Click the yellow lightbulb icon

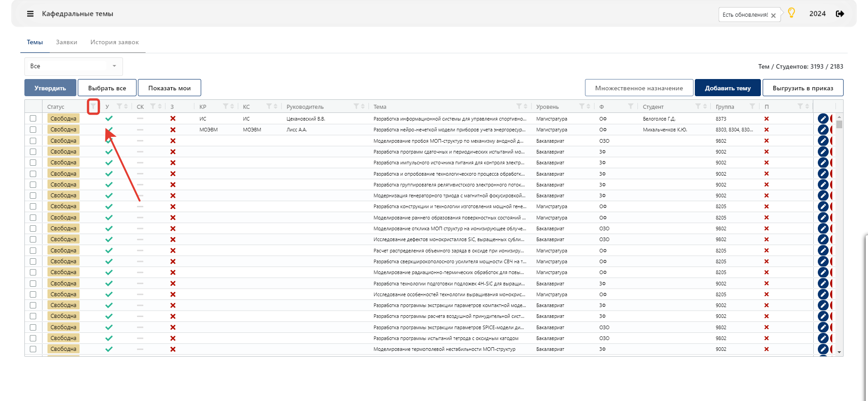click(791, 13)
